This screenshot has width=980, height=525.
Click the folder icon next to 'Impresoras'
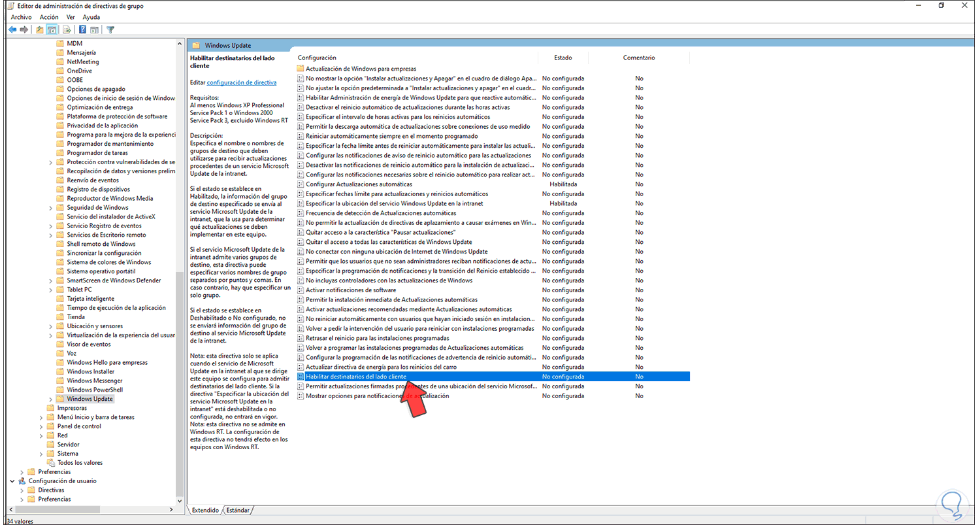click(x=51, y=408)
